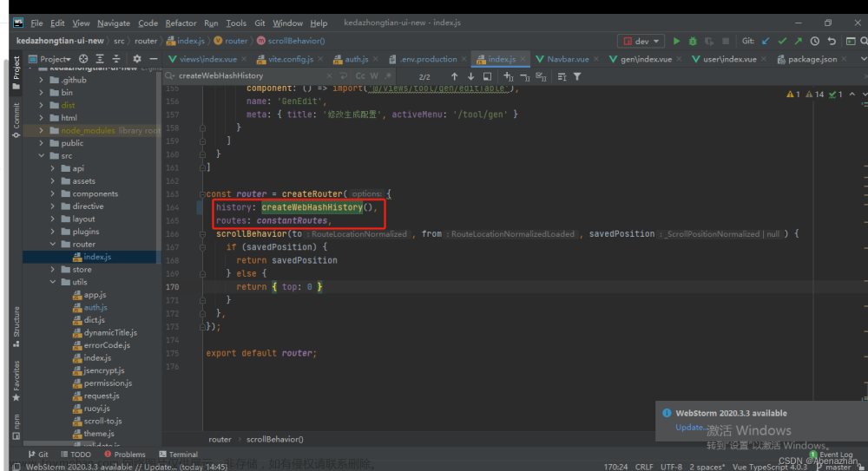868x471 pixels.
Task: Hide the Project panel with the minus icon
Action: pyautogui.click(x=154, y=59)
